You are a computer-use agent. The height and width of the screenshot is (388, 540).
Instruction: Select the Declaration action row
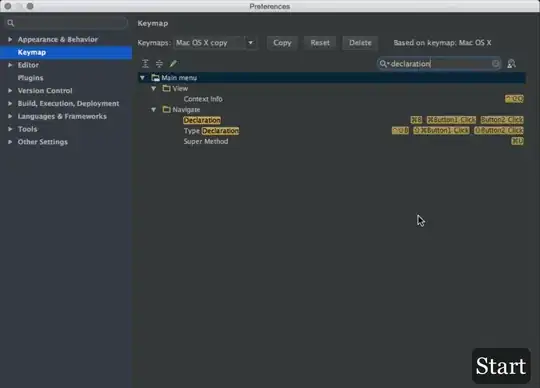point(332,120)
